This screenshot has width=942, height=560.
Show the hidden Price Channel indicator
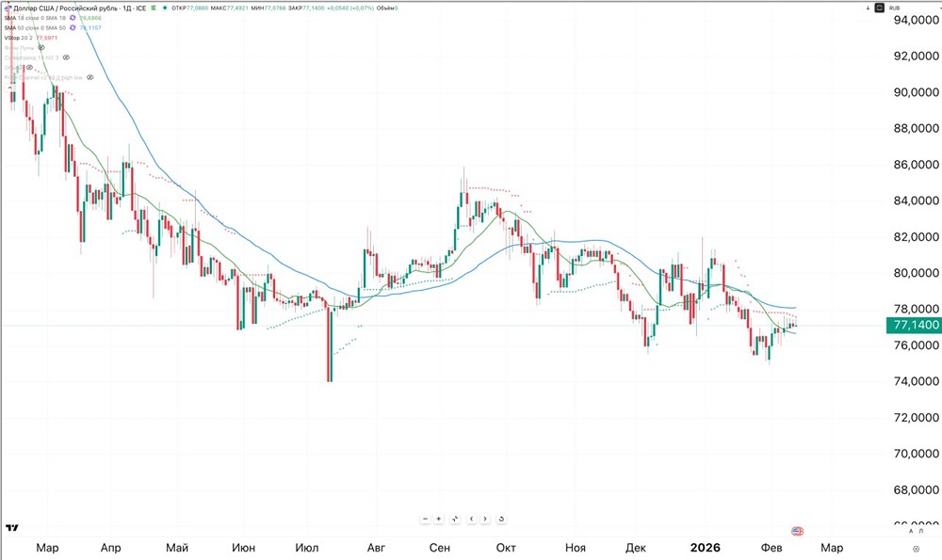(90, 77)
